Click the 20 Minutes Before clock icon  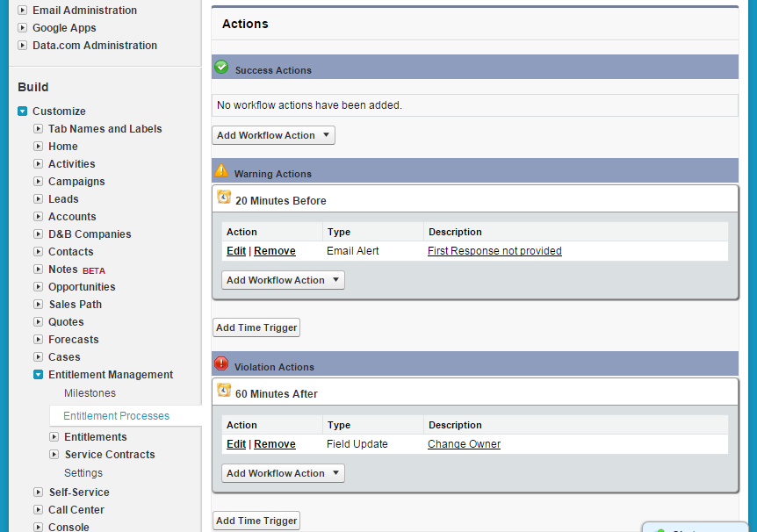click(x=224, y=198)
